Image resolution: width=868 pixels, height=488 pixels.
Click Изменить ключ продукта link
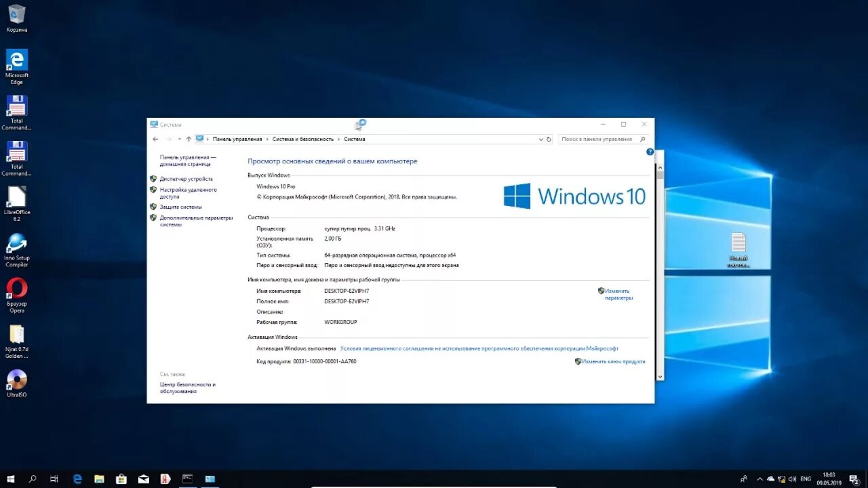pos(614,361)
